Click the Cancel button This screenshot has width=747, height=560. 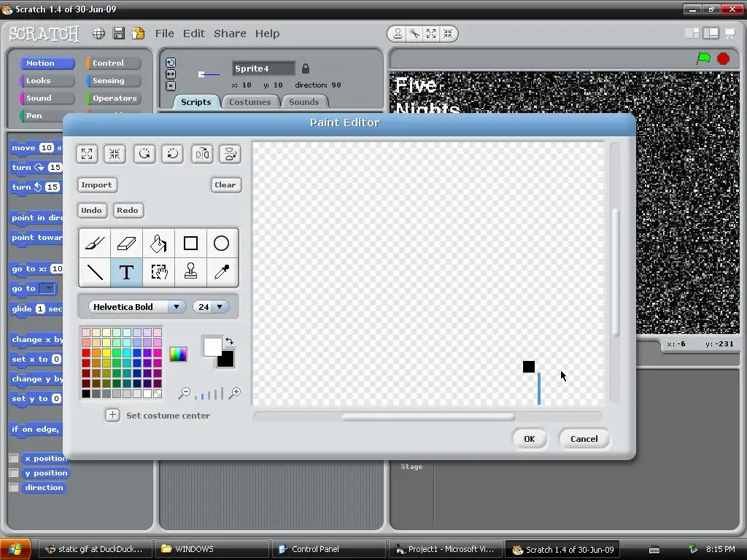(584, 438)
